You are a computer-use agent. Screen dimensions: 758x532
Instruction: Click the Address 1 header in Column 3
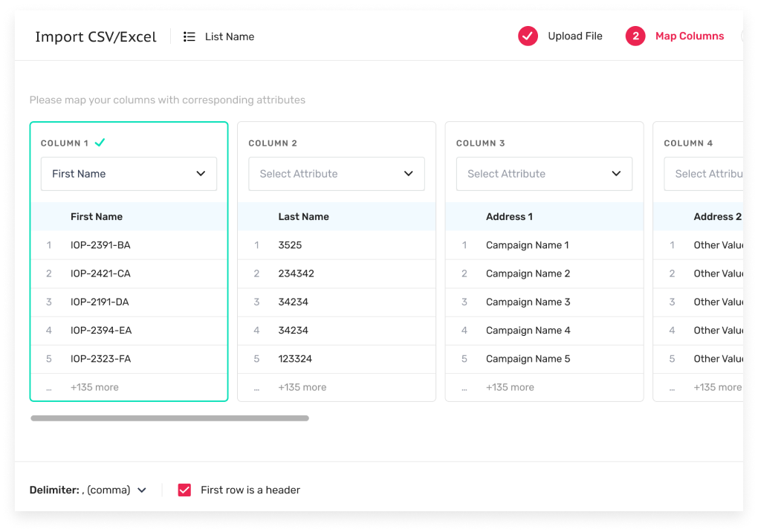(x=509, y=216)
